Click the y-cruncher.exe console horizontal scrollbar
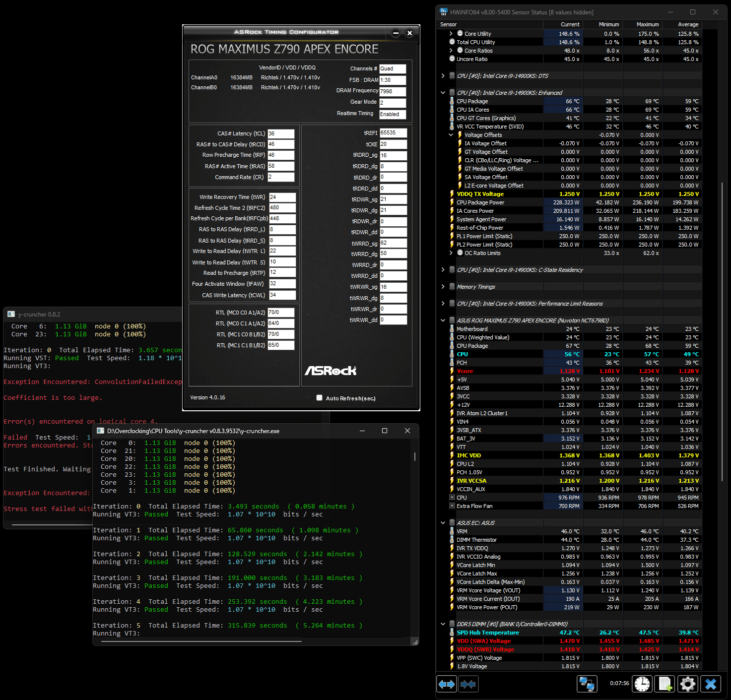 pos(202,641)
